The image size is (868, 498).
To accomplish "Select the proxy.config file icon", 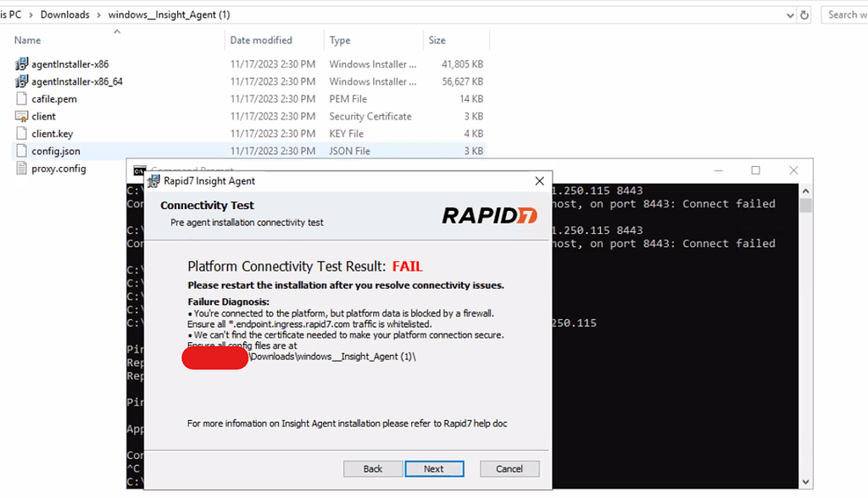I will click(x=19, y=168).
